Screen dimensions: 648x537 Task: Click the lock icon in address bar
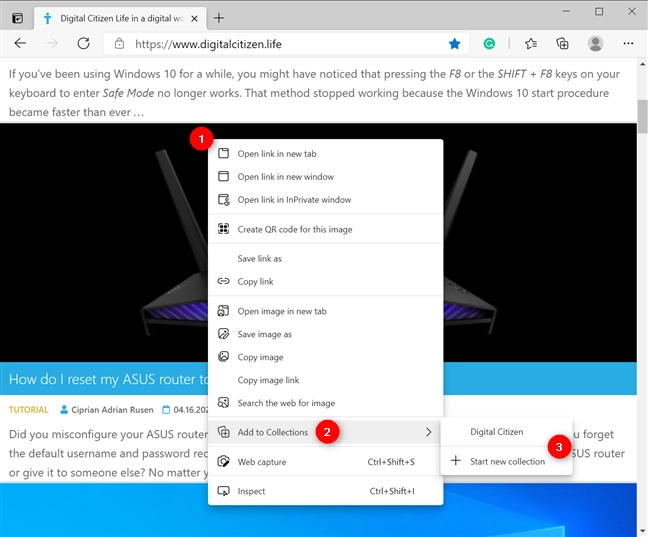click(119, 44)
